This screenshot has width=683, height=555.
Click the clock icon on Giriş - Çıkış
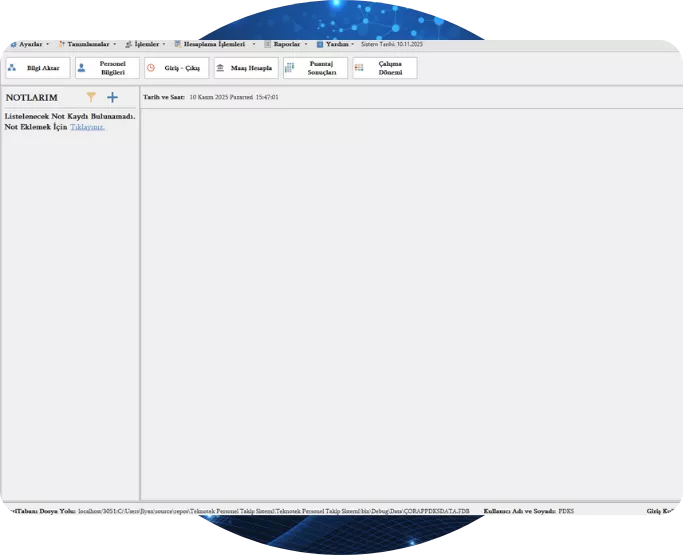tap(151, 68)
